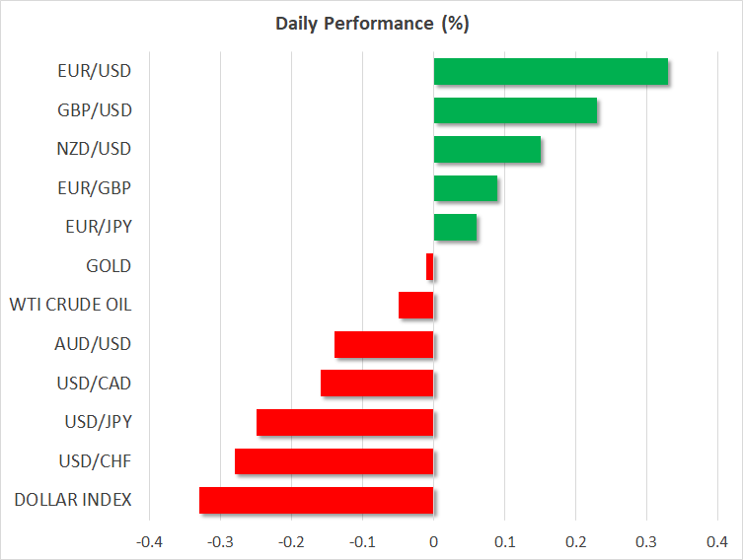Click the small red GOLD bar
Image resolution: width=743 pixels, height=560 pixels.
coord(430,266)
